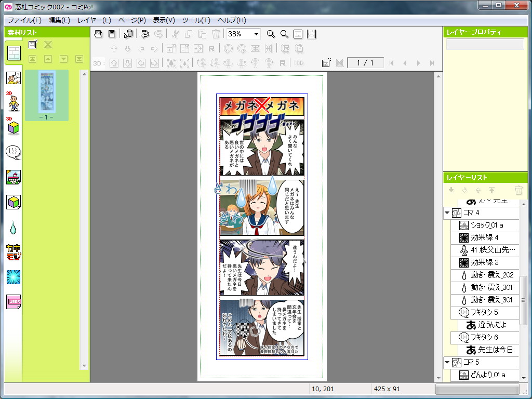532x399 pixels.
Task: Click the title panel reading メガネ×メガネ
Action: tap(262, 107)
